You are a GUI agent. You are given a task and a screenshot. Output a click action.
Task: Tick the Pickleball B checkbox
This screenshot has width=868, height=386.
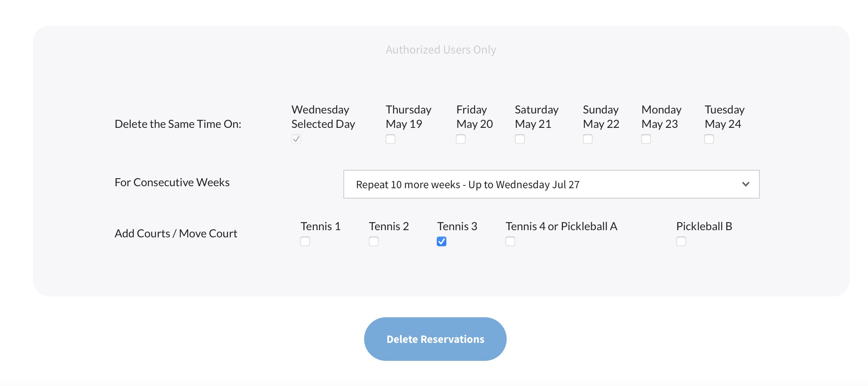pyautogui.click(x=681, y=241)
